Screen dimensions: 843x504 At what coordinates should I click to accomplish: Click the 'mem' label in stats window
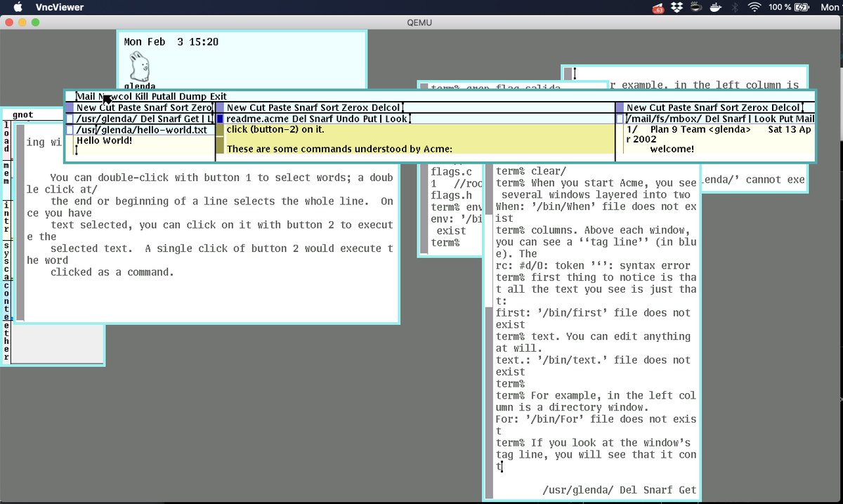tap(6, 175)
